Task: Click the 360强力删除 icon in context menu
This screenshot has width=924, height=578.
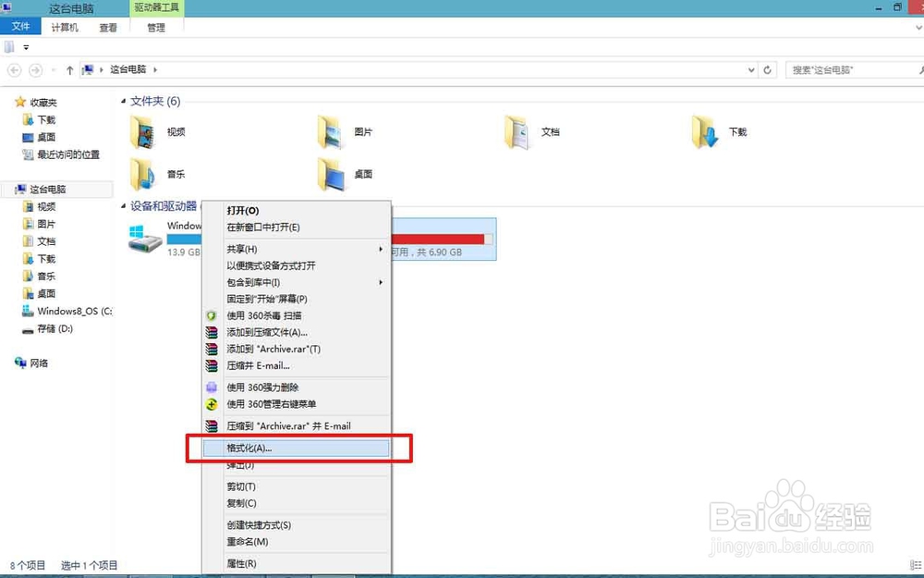Action: (x=212, y=387)
